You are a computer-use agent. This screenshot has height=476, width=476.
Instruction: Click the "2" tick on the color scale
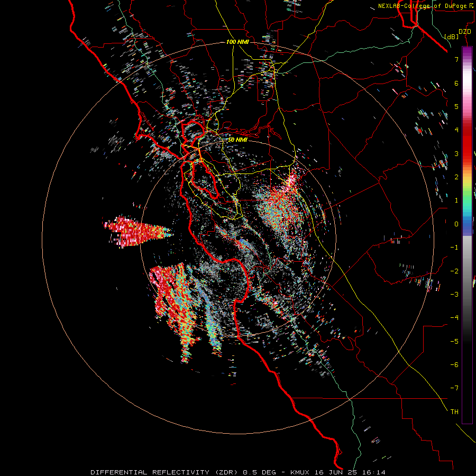(456, 177)
